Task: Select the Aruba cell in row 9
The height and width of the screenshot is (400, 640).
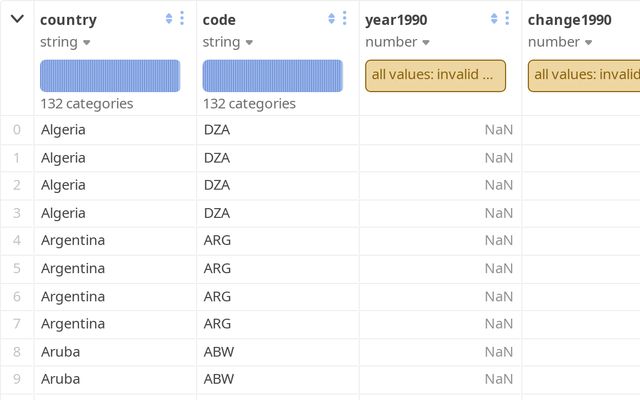Action: tap(60, 379)
